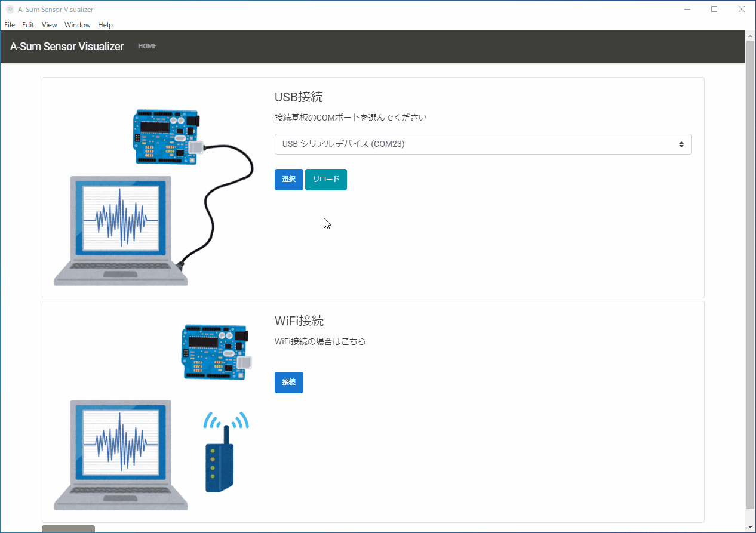Click the USB-connected laptop illustration
The height and width of the screenshot is (533, 756).
[154, 197]
